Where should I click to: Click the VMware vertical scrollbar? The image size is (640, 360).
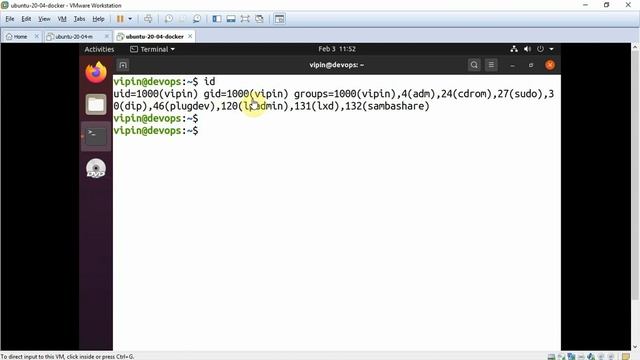[635, 176]
